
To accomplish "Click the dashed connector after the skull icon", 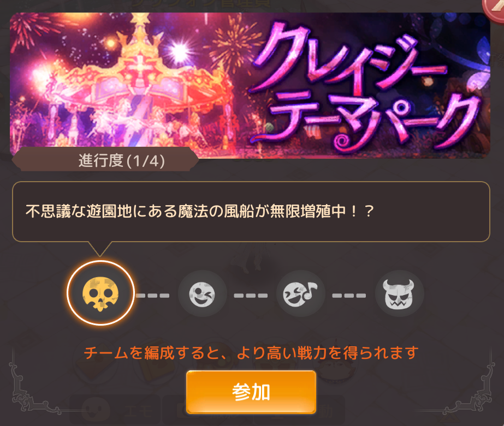I will point(153,295).
